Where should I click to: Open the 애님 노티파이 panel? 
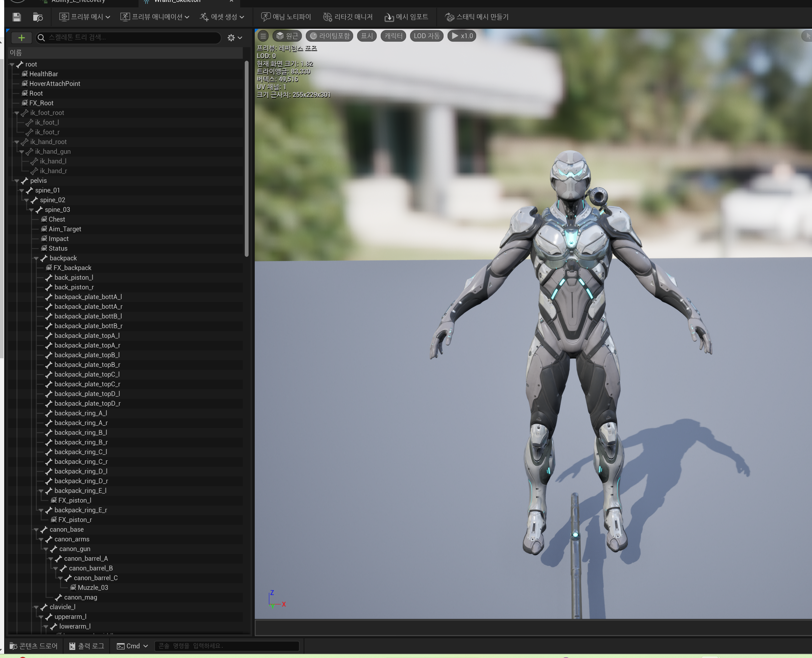[x=286, y=17]
